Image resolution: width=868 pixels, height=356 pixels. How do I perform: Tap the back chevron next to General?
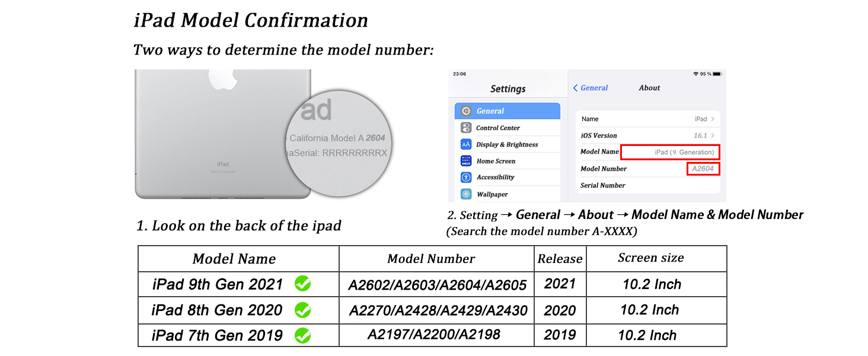click(x=576, y=88)
